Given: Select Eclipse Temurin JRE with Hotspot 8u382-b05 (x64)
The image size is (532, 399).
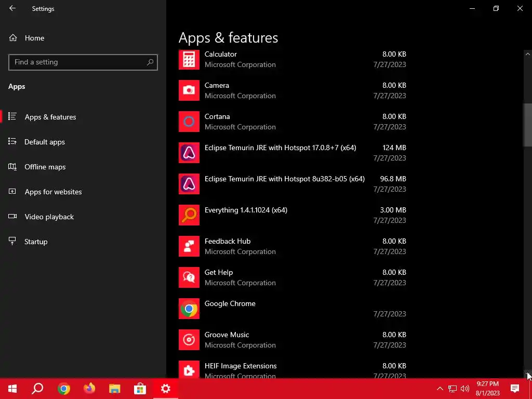Looking at the screenshot, I should (285, 179).
